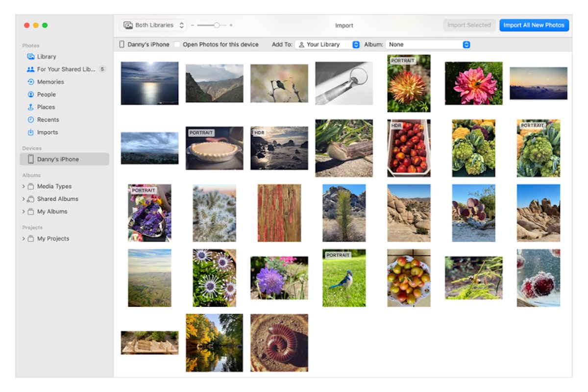Screen dimensions: 588x392
Task: Open Memories from the sidebar icon
Action: [30, 82]
